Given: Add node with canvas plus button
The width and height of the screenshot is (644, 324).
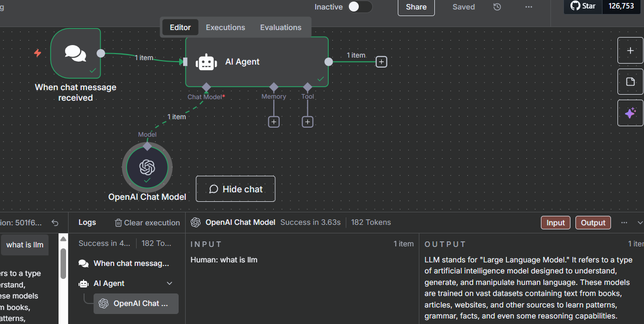Looking at the screenshot, I should click(630, 51).
